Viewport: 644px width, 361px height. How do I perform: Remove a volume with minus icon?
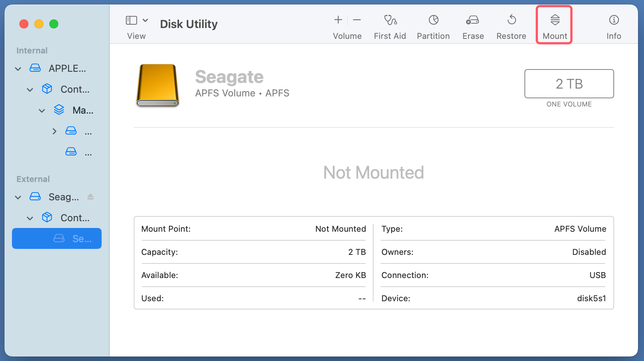point(357,20)
